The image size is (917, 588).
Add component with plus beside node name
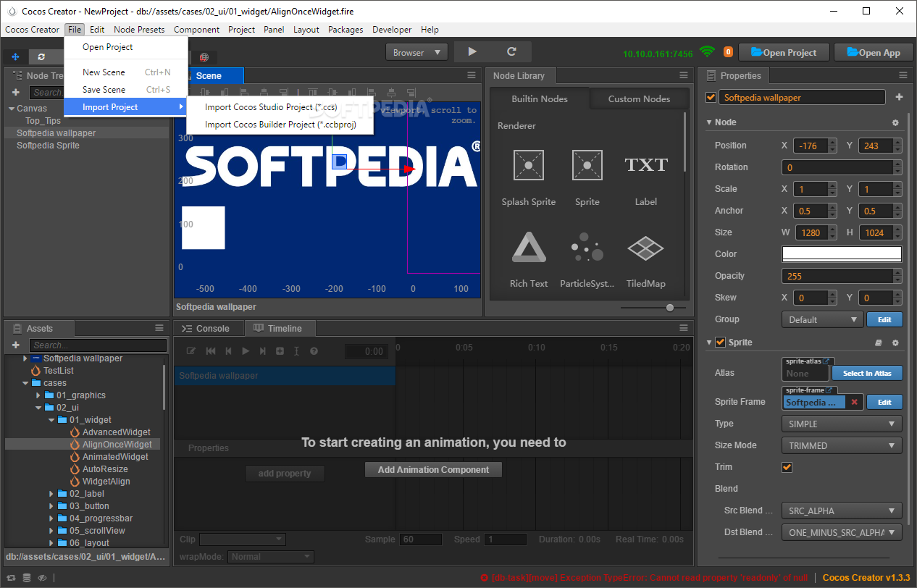899,97
